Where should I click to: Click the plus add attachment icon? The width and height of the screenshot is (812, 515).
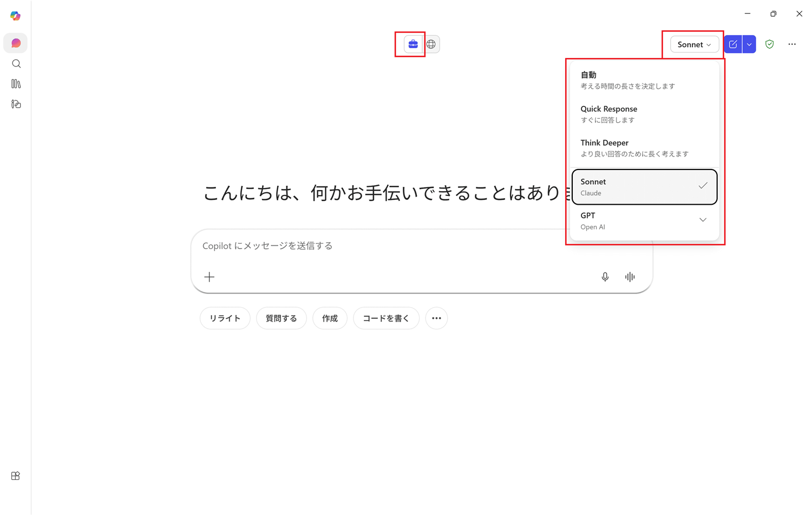click(209, 277)
